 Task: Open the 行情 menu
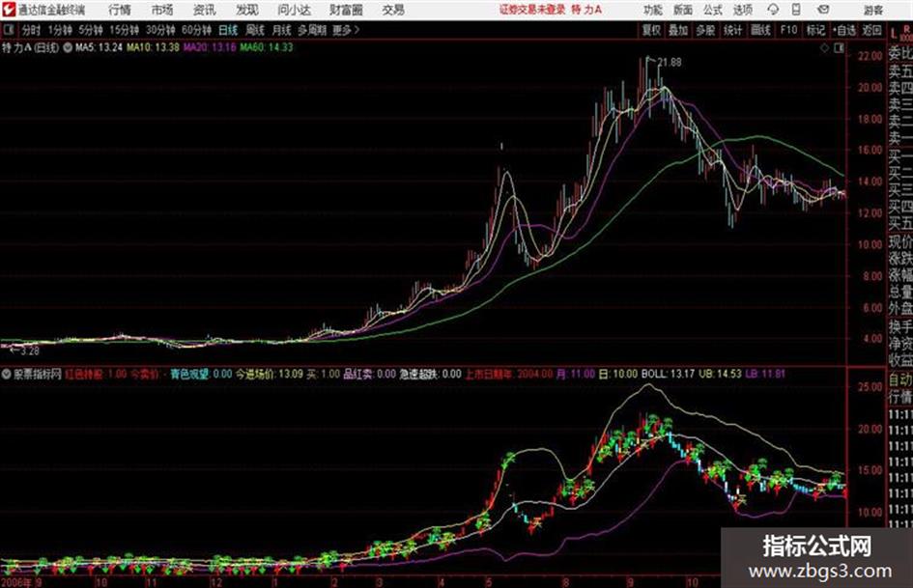120,10
